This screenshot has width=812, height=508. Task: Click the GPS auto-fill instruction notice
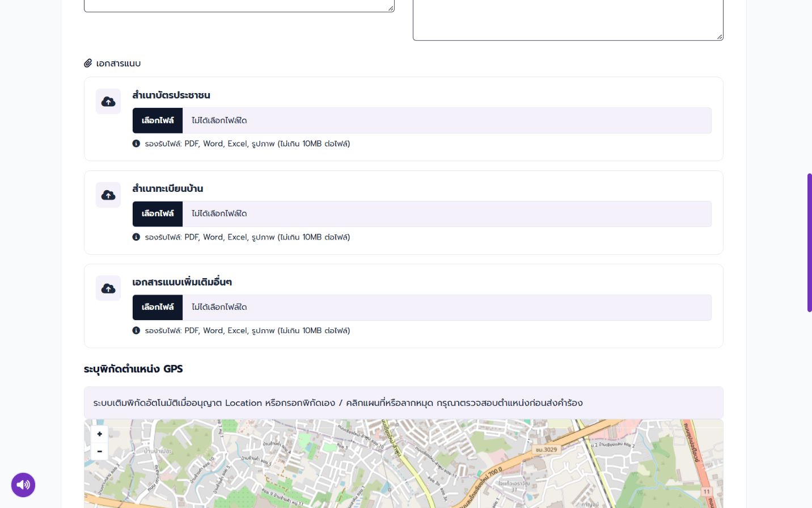[x=404, y=403]
